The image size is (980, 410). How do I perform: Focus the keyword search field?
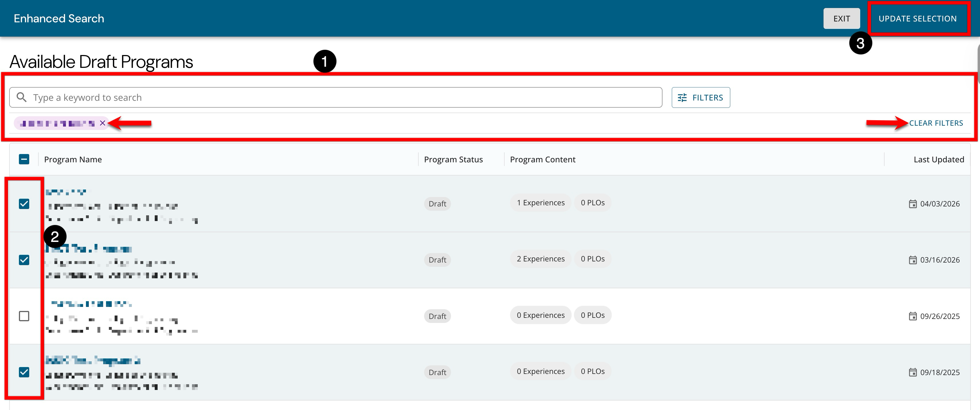tap(336, 98)
